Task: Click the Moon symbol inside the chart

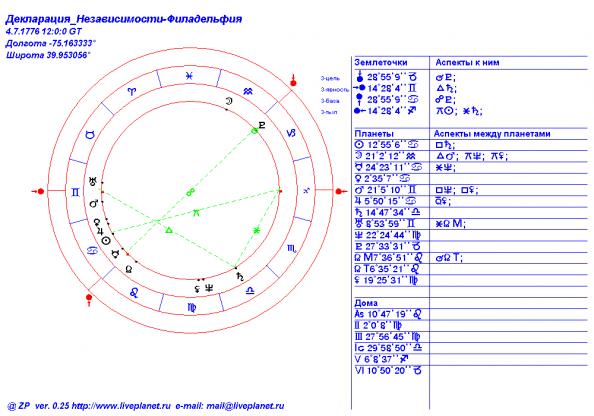Action: click(229, 101)
